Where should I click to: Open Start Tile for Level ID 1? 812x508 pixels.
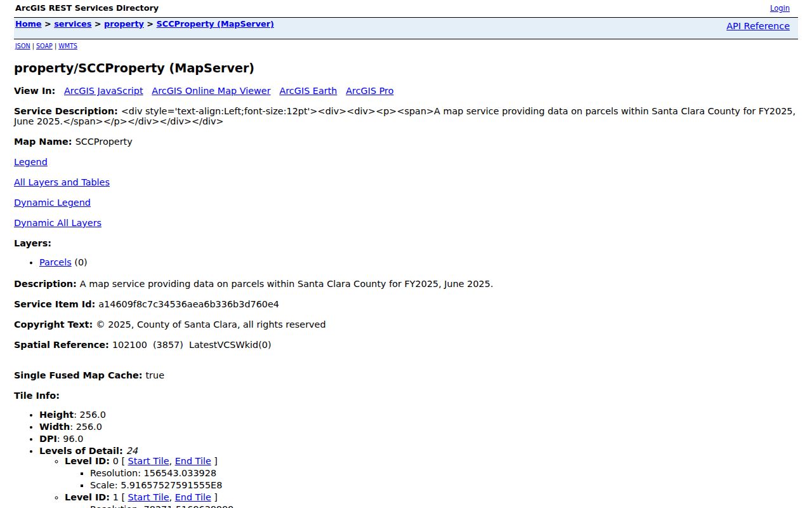pyautogui.click(x=148, y=497)
